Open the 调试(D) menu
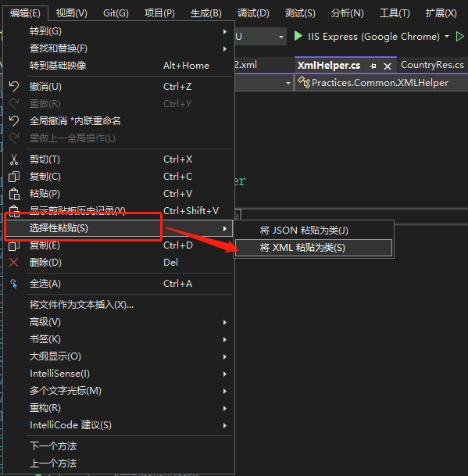Viewport: 468px width, 476px height. [253, 13]
